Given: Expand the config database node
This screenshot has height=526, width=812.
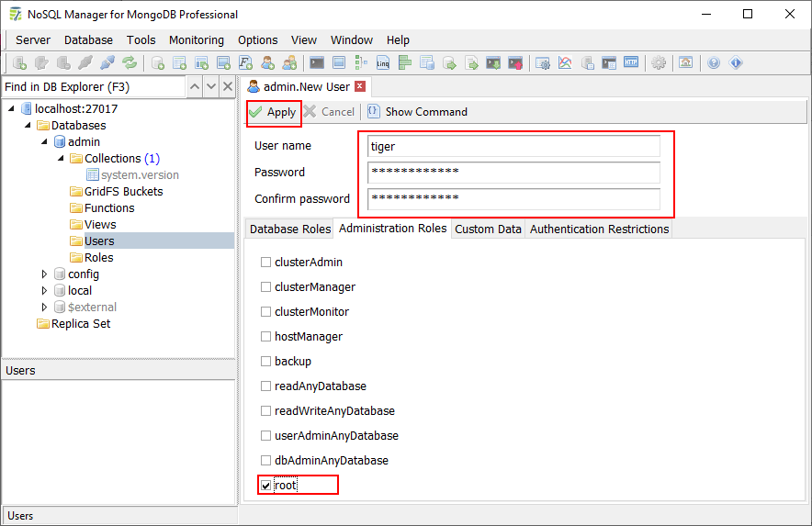Looking at the screenshot, I should [x=44, y=274].
